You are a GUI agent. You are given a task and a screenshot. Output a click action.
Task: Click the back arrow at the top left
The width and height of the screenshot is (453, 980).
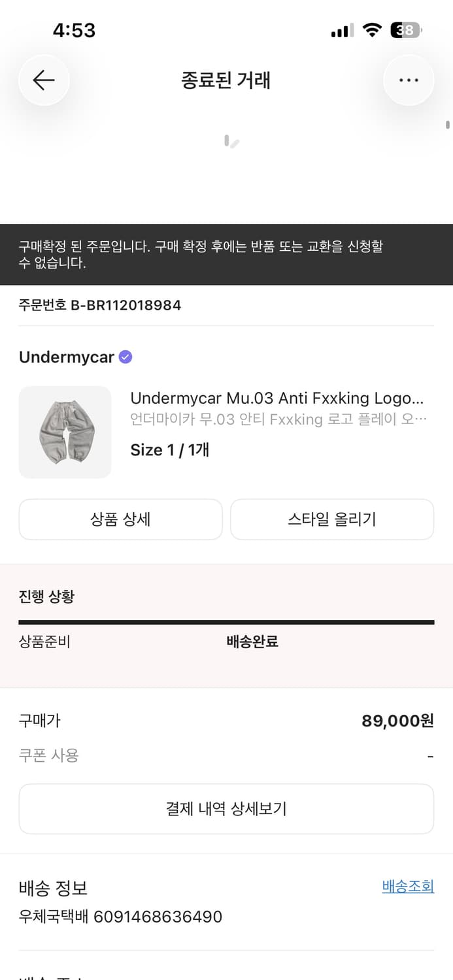click(x=43, y=80)
